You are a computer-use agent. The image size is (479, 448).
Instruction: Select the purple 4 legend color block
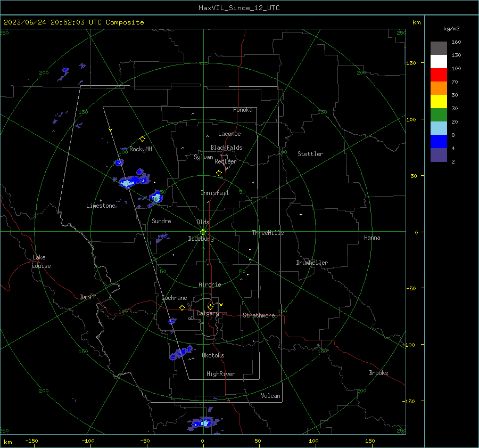tap(439, 155)
